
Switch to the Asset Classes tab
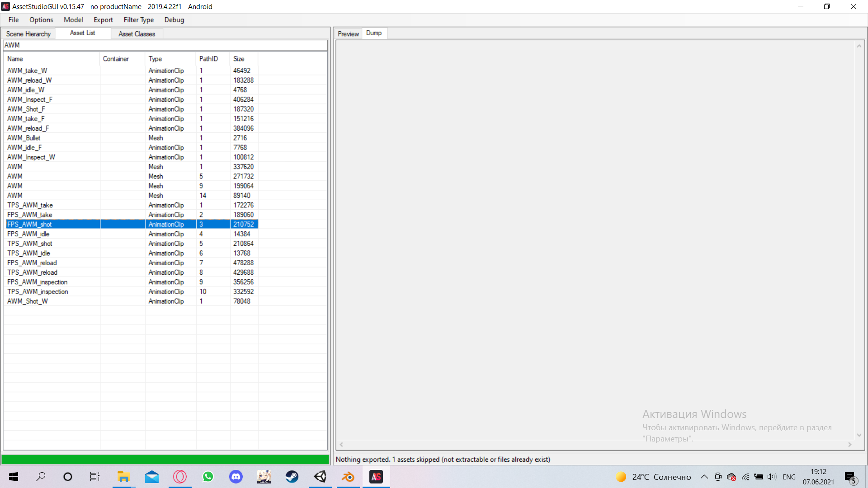(137, 34)
